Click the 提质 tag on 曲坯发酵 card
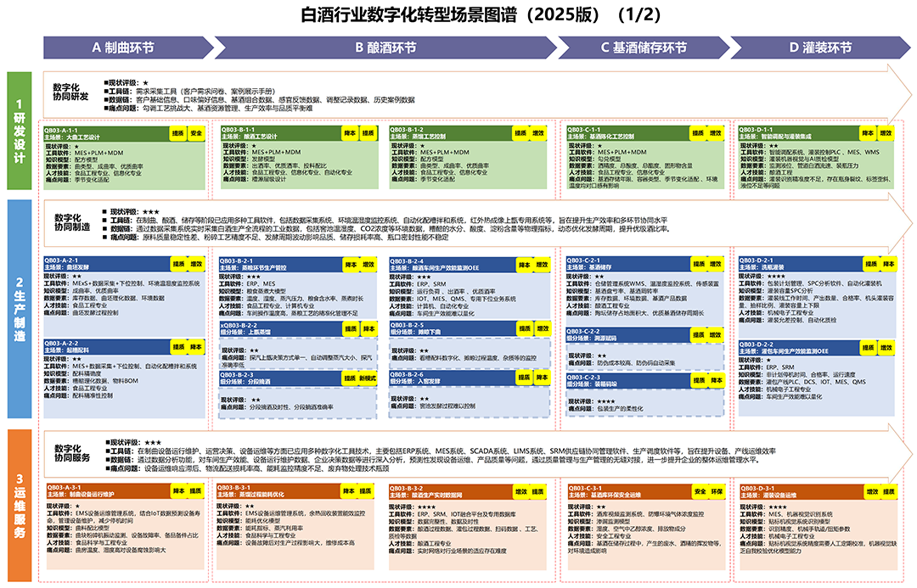This screenshot has height=588, width=917. pos(178,264)
